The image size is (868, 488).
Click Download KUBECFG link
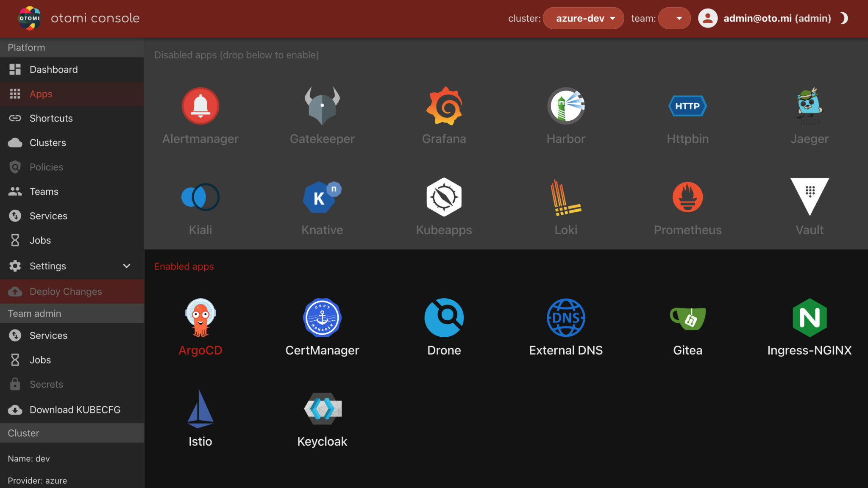pyautogui.click(x=72, y=410)
